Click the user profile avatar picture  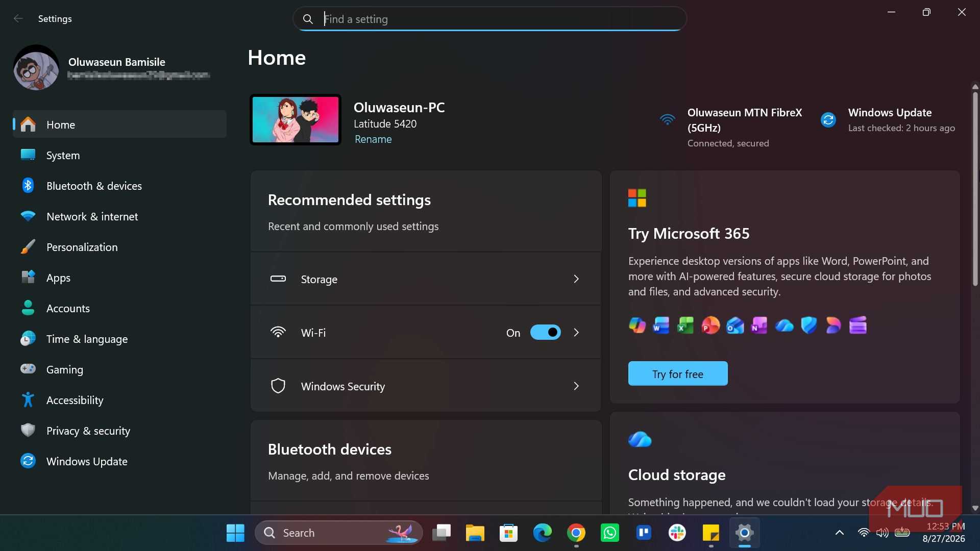[x=36, y=68]
